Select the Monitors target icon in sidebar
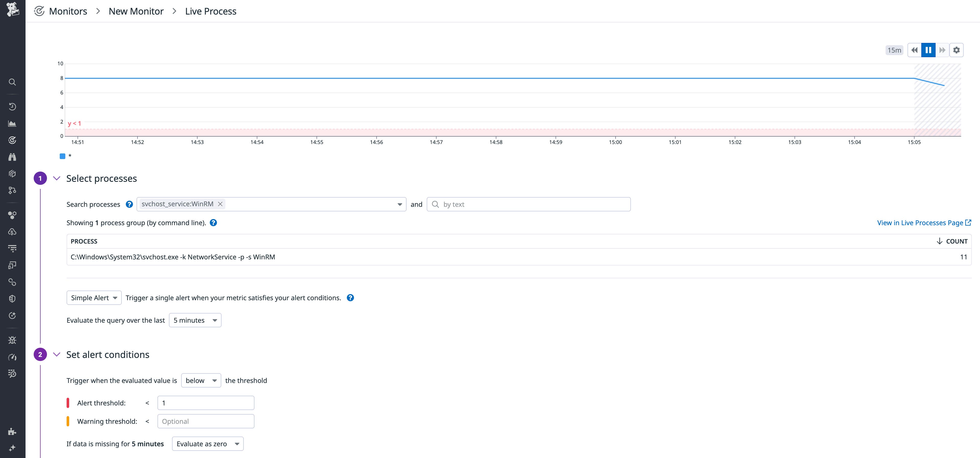980x458 pixels. pyautogui.click(x=12, y=140)
